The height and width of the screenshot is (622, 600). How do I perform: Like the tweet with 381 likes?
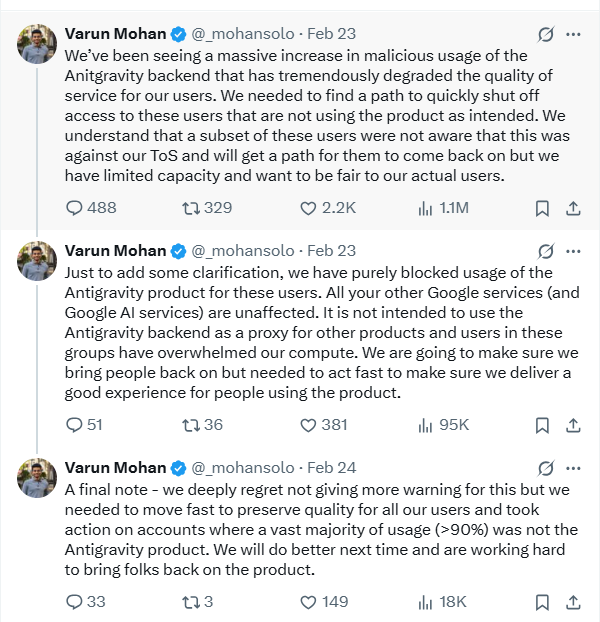pos(309,425)
